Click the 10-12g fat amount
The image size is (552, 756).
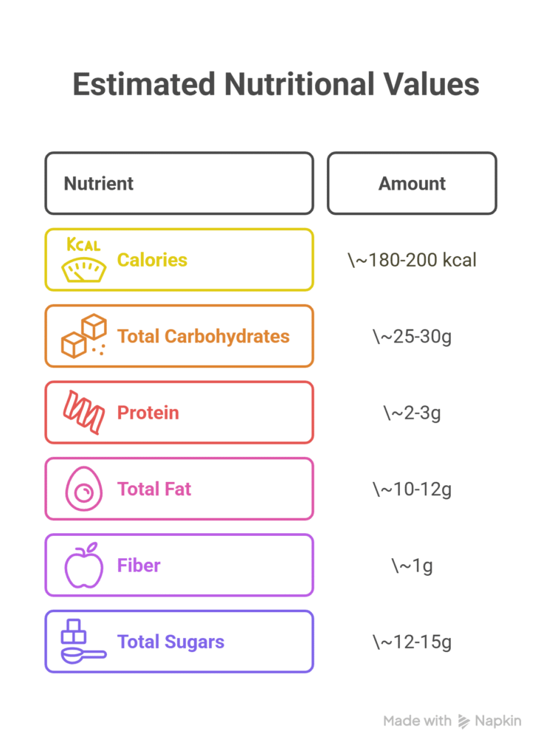point(412,489)
